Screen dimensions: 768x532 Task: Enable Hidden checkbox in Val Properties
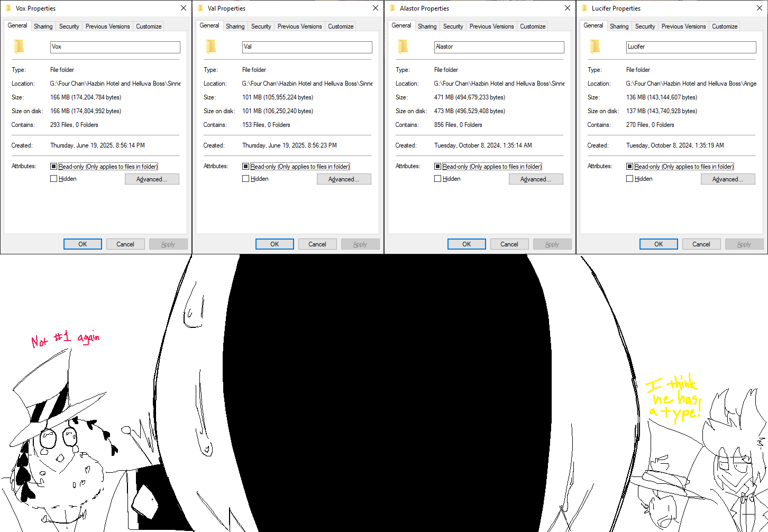245,179
